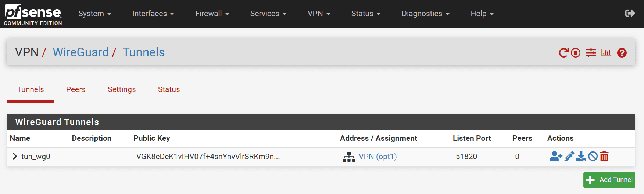Image resolution: width=644 pixels, height=194 pixels.
Task: Open the help question mark icon
Action: [622, 53]
